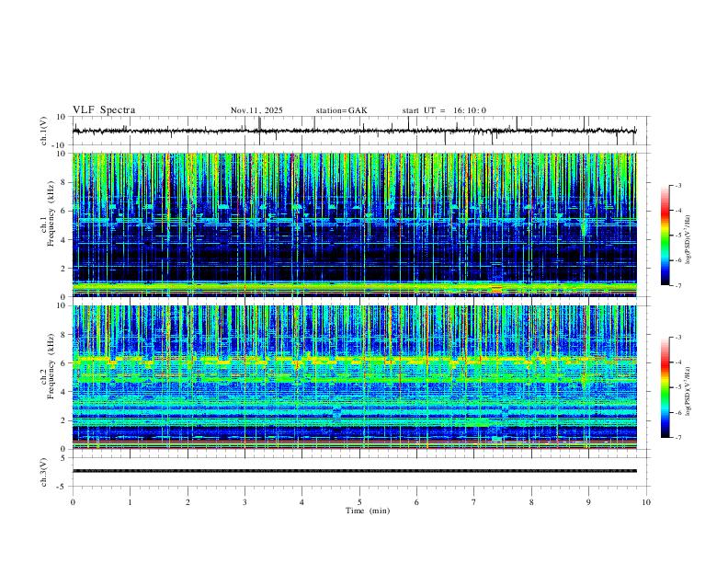The width and height of the screenshot is (728, 563).
Task: Click the "VLF Spectra" title text
Action: (104, 110)
